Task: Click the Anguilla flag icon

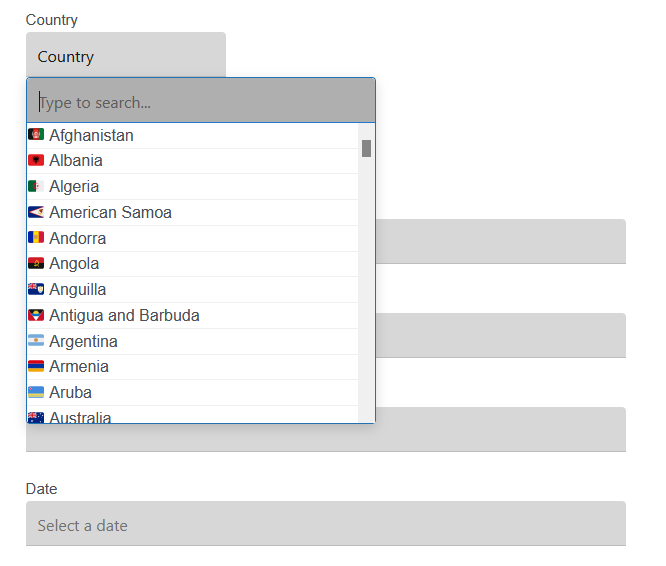Action: click(36, 290)
